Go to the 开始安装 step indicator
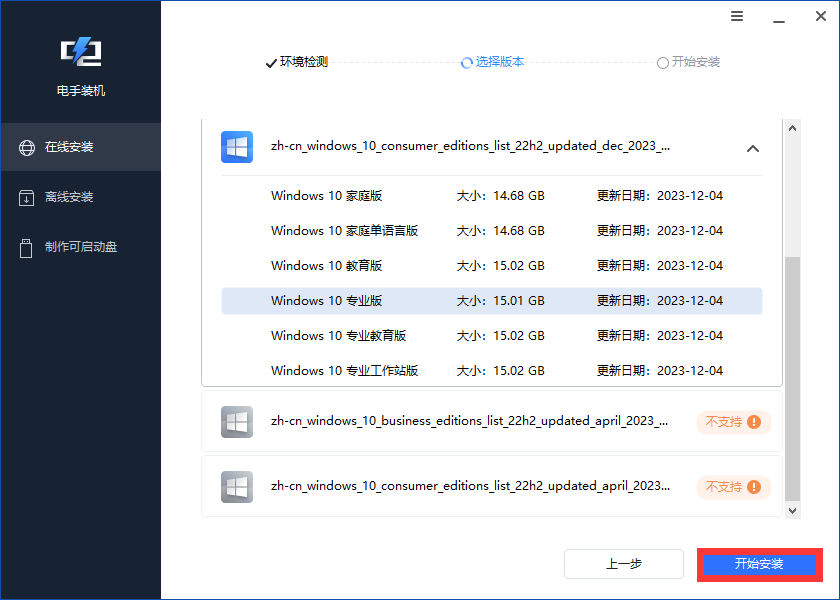The image size is (840, 600). point(692,62)
